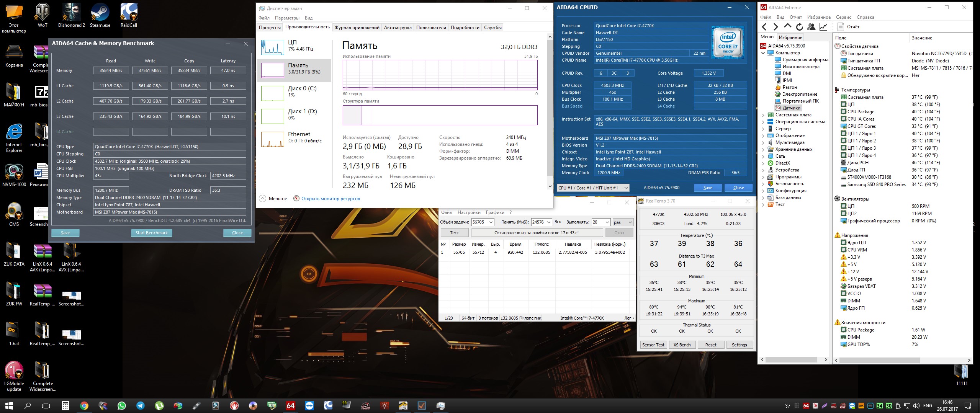Open the WoT desktop shortcut

tap(42, 15)
